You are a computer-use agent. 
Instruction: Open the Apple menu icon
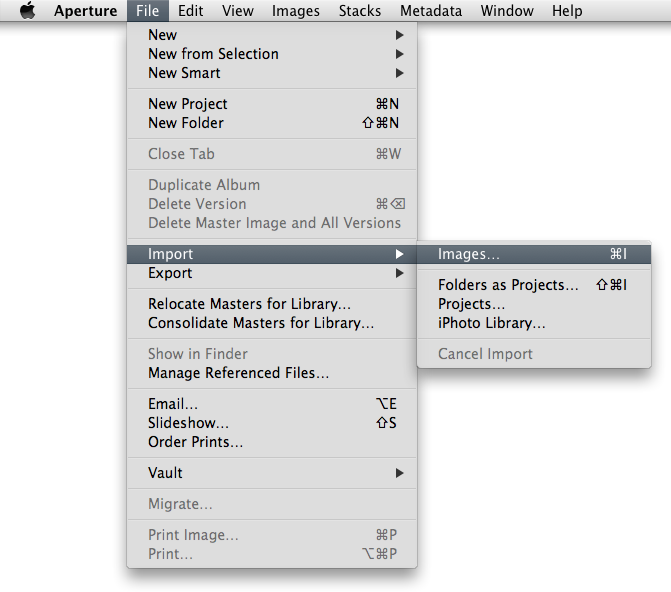tap(27, 11)
